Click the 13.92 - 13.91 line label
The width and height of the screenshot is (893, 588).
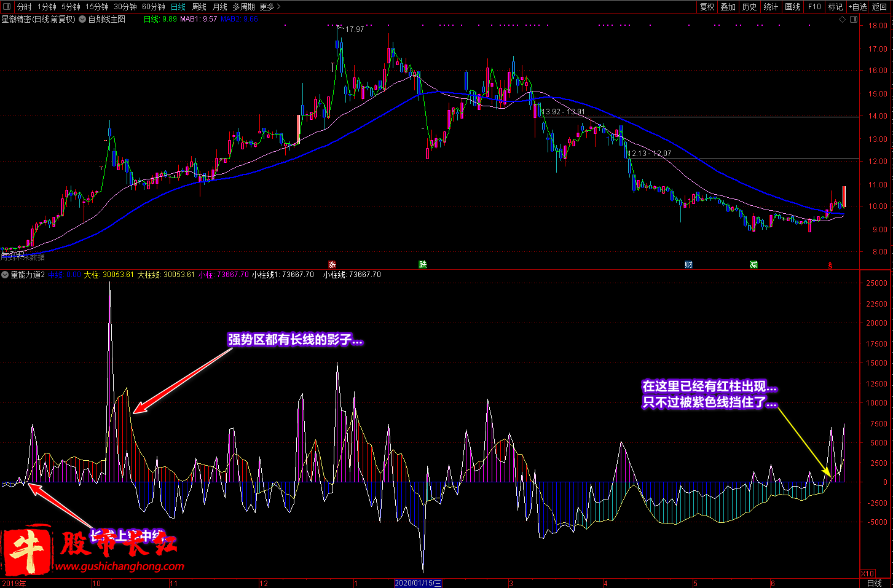click(563, 112)
